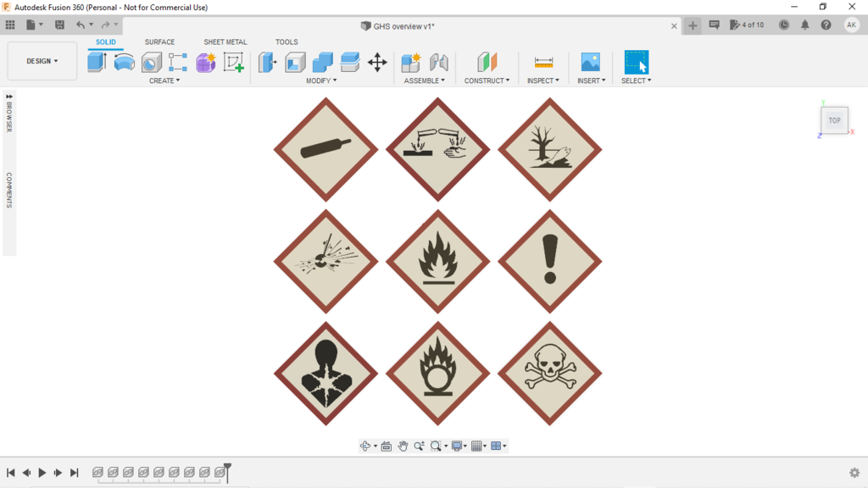
Task: Select the Extrude tool
Action: pyautogui.click(x=97, y=62)
